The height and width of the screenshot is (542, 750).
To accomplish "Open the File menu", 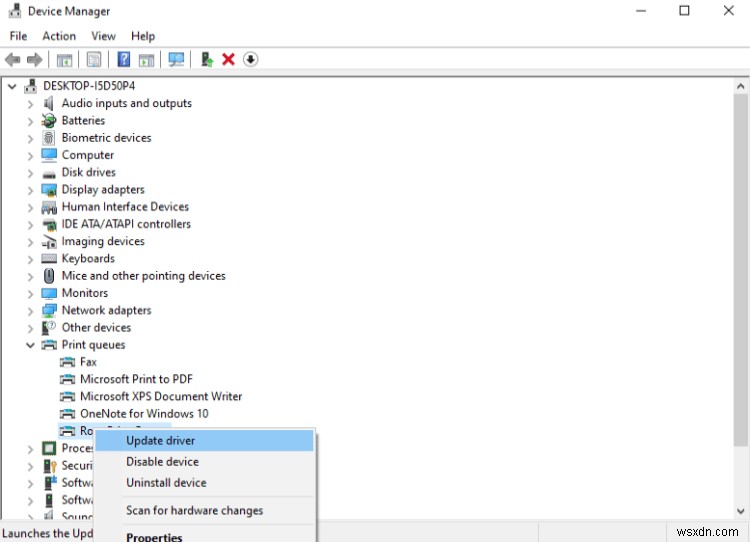I will coord(18,36).
